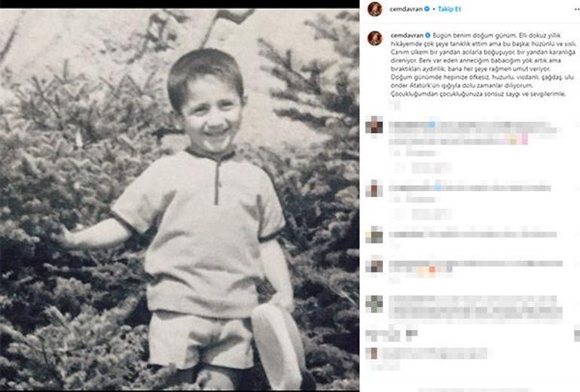
Task: Open the black-and-white childhood photo
Action: point(179,199)
